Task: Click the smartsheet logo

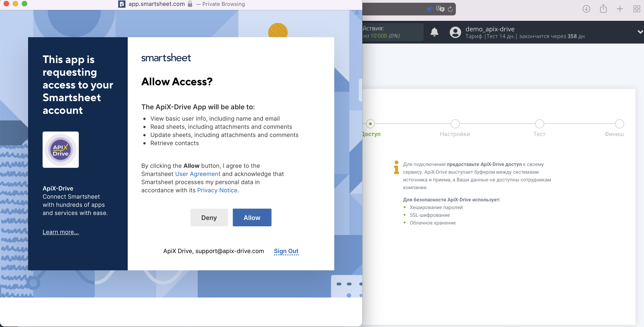Action: (x=166, y=58)
